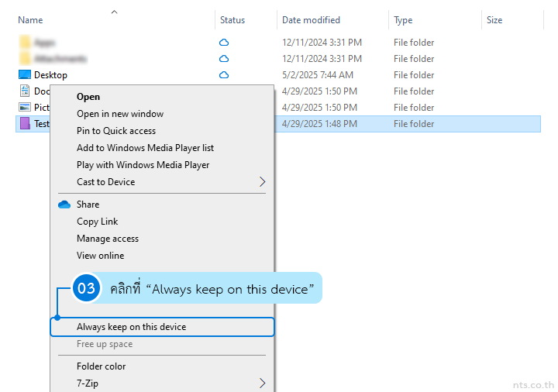
Task: Sort by the Size column header
Action: point(494,20)
